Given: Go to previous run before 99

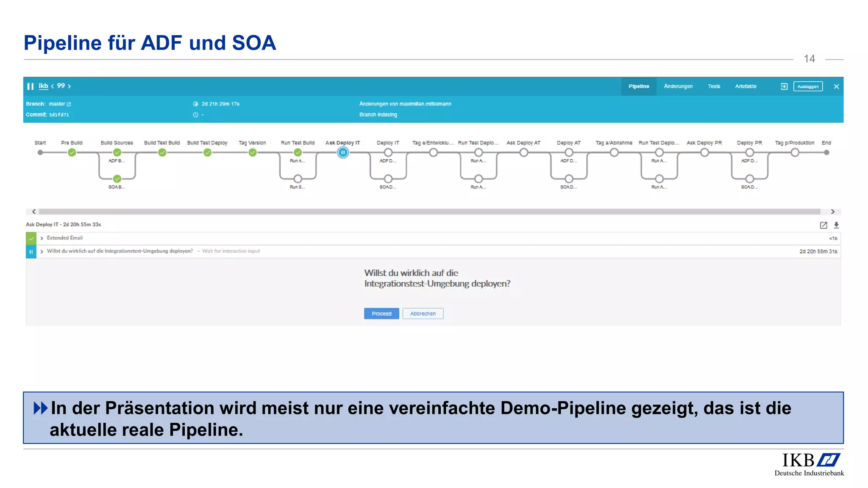Looking at the screenshot, I should pos(53,86).
